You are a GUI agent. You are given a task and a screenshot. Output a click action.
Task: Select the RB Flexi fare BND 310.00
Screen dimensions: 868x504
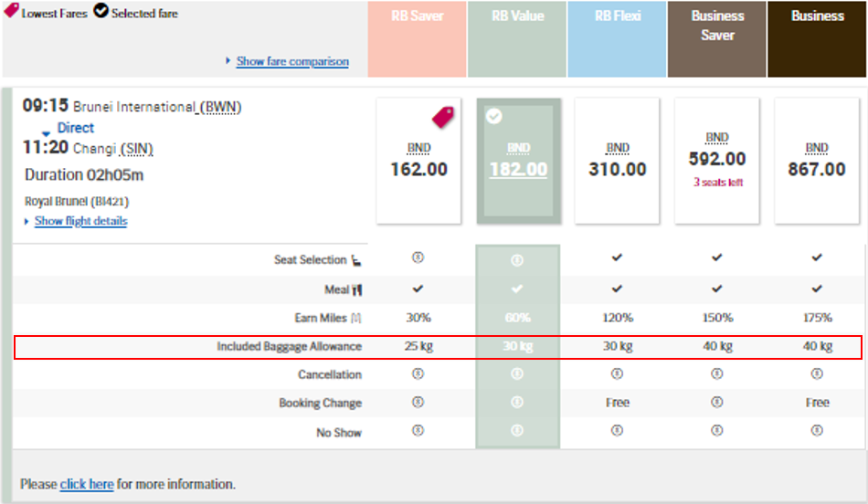(x=617, y=161)
